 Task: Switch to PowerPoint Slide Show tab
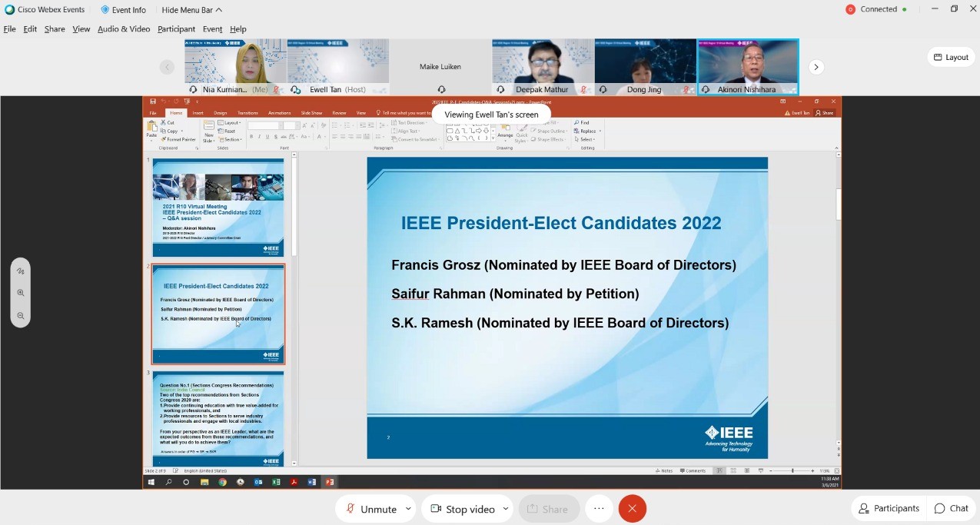pos(311,113)
